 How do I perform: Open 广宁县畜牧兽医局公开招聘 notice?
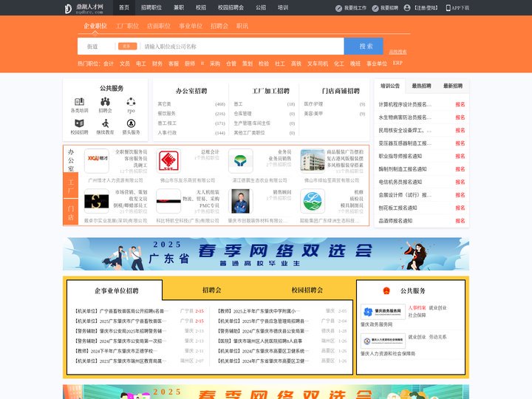(x=120, y=311)
